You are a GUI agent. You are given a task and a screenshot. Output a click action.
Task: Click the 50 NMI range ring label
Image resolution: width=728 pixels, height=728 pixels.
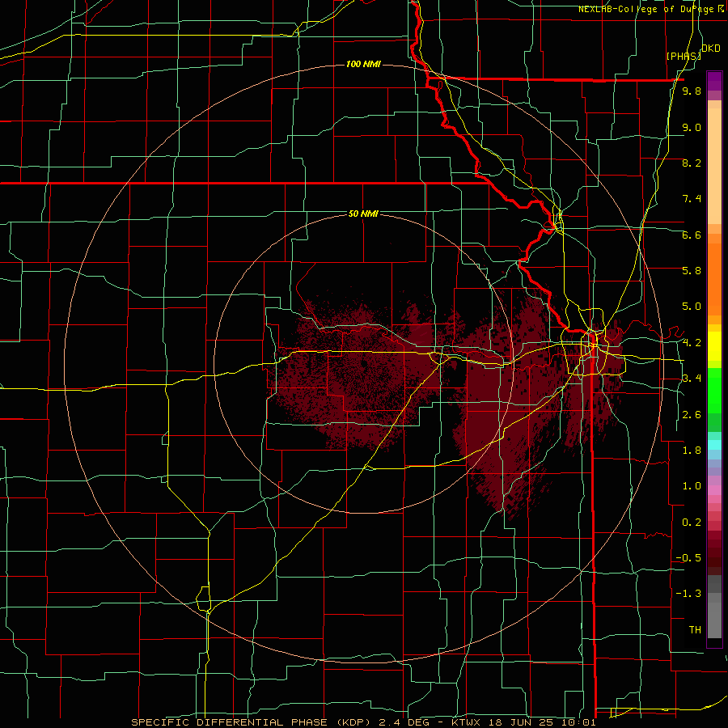363,214
